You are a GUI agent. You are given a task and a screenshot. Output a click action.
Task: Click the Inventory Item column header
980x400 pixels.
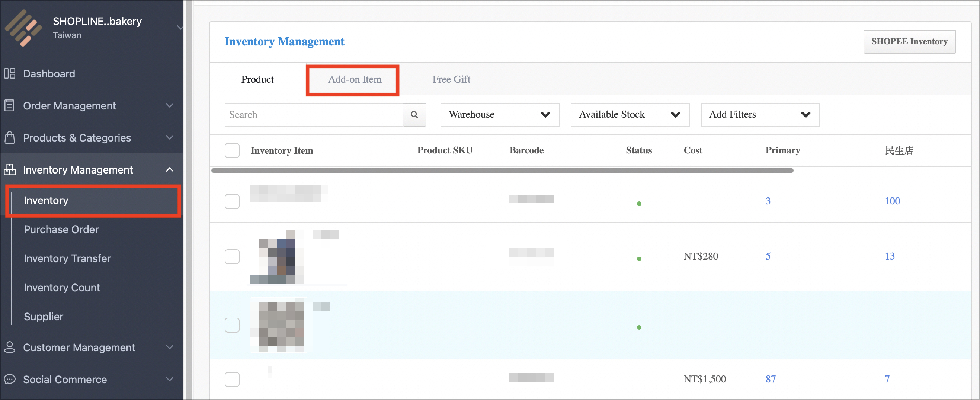point(282,150)
